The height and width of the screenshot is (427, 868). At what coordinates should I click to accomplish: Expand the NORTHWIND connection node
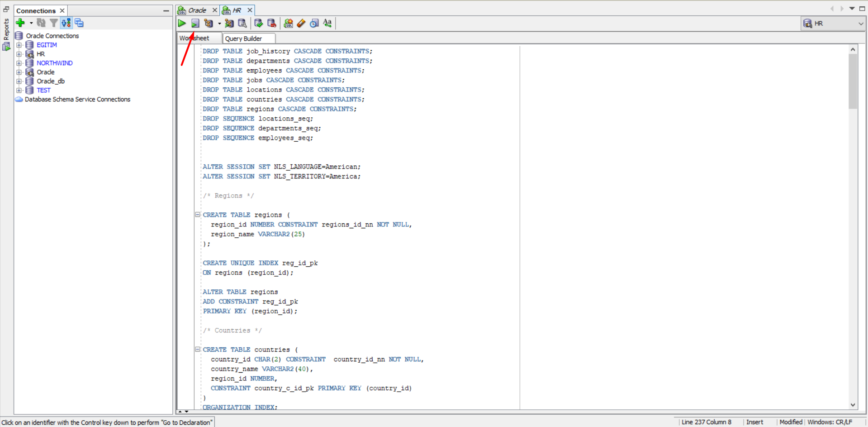pyautogui.click(x=19, y=63)
